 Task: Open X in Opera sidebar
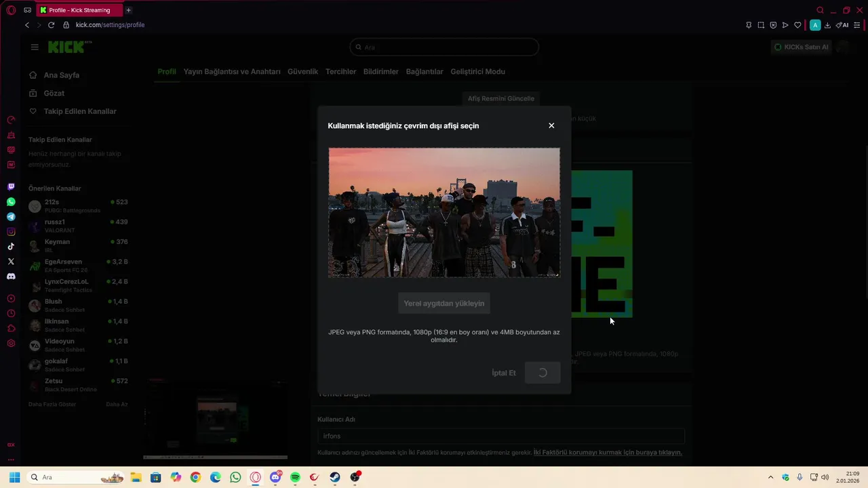click(11, 262)
